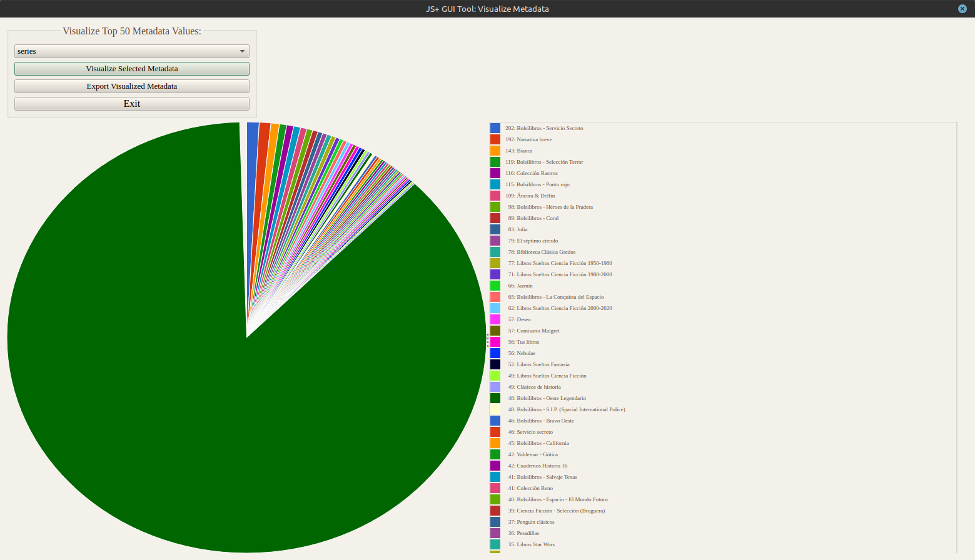Select legend text '41: Bolsilibros - Salvaje Texas'

pos(542,477)
